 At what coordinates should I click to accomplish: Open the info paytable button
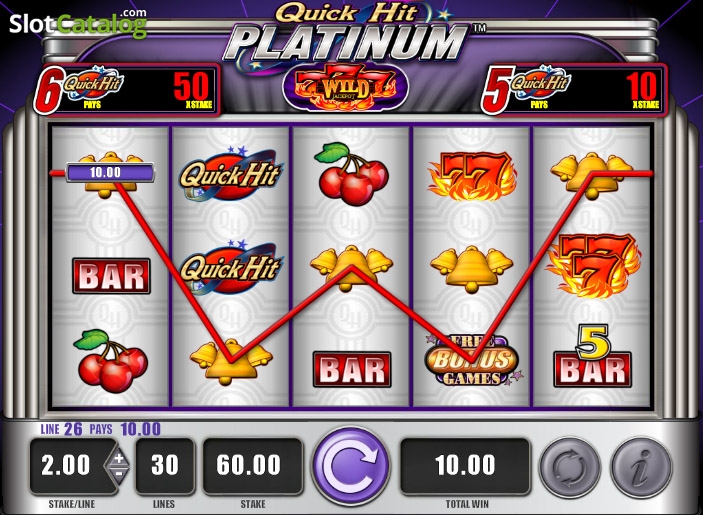pyautogui.click(x=642, y=468)
